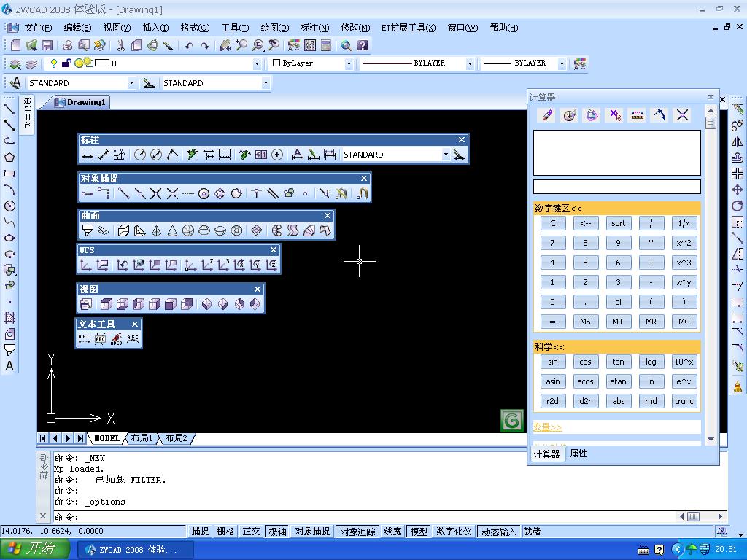Open the ByLayer color dropdown

pos(349,63)
